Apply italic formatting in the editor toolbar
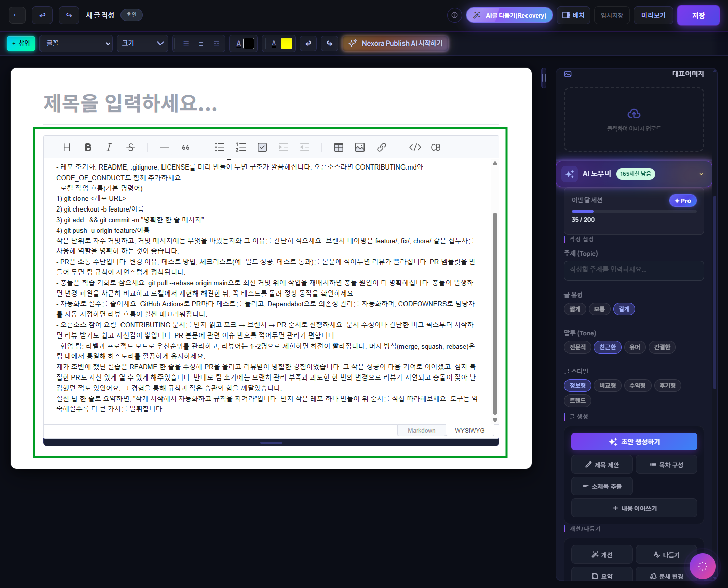 pos(109,147)
